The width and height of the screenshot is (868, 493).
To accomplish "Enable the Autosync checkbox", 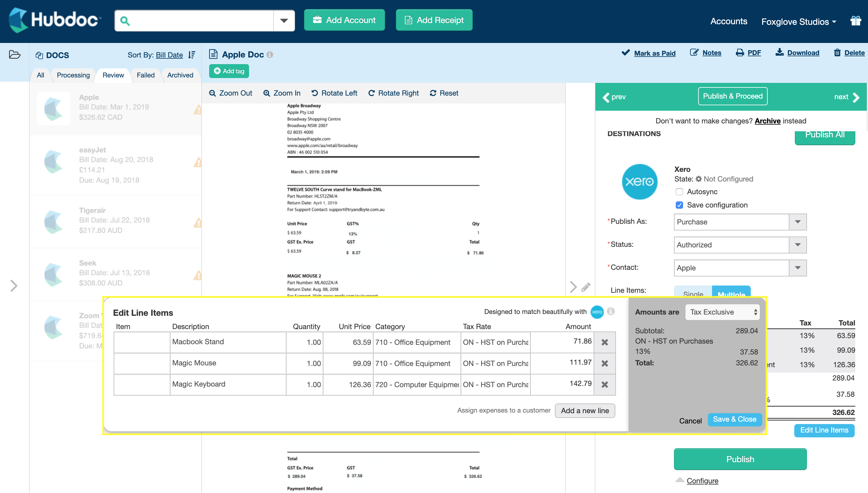I will click(x=679, y=192).
